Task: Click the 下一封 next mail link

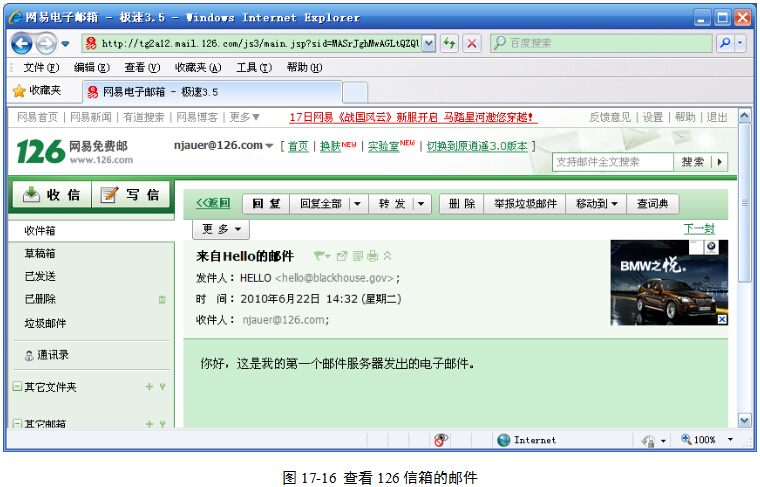Action: [x=699, y=229]
